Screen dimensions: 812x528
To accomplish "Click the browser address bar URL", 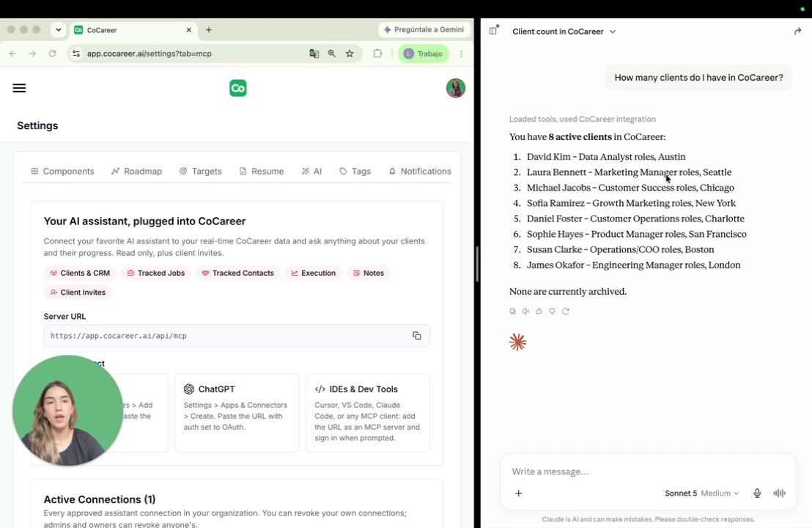I will (x=150, y=54).
